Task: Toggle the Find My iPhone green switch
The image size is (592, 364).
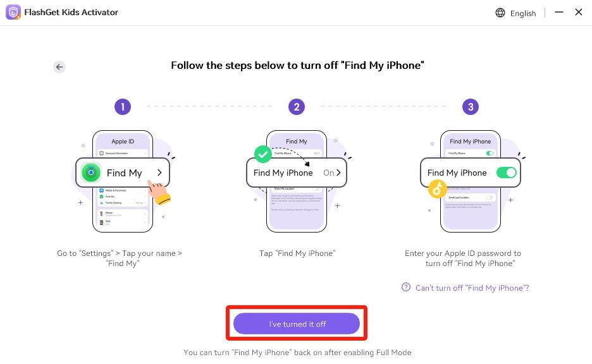Action: [506, 173]
